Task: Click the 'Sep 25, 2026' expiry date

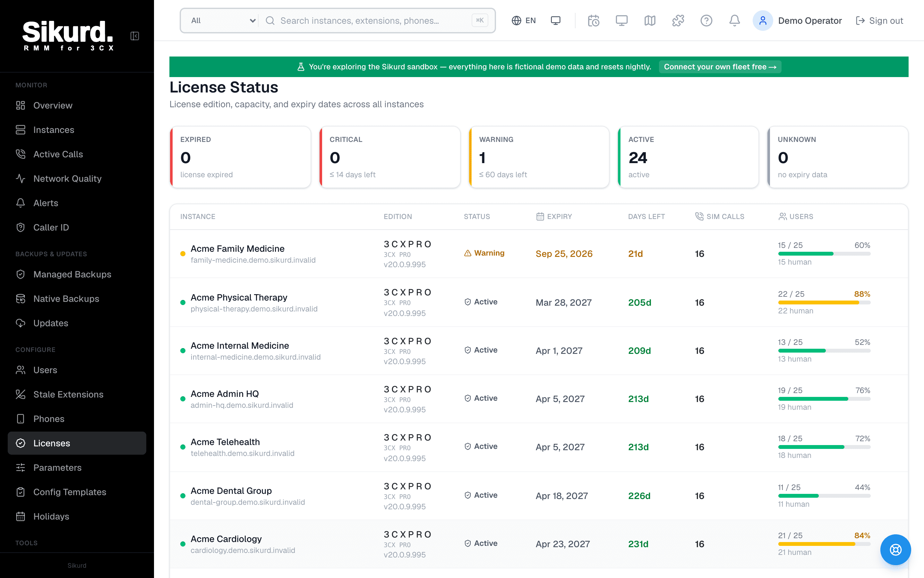Action: [564, 254]
